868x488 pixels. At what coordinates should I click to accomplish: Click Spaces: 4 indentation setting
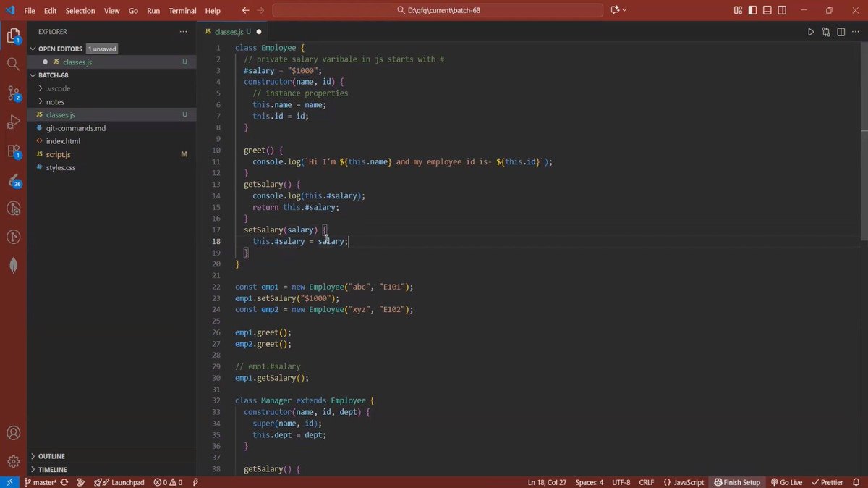(x=590, y=482)
